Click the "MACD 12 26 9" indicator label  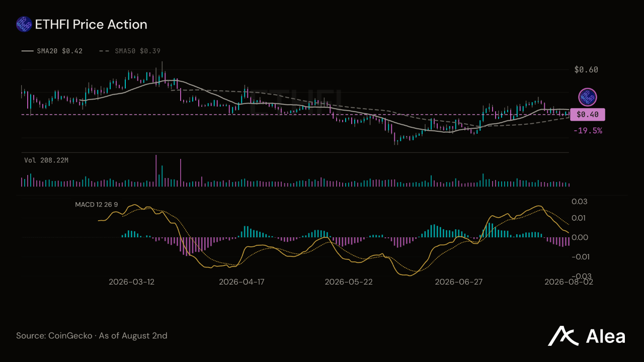(x=97, y=205)
